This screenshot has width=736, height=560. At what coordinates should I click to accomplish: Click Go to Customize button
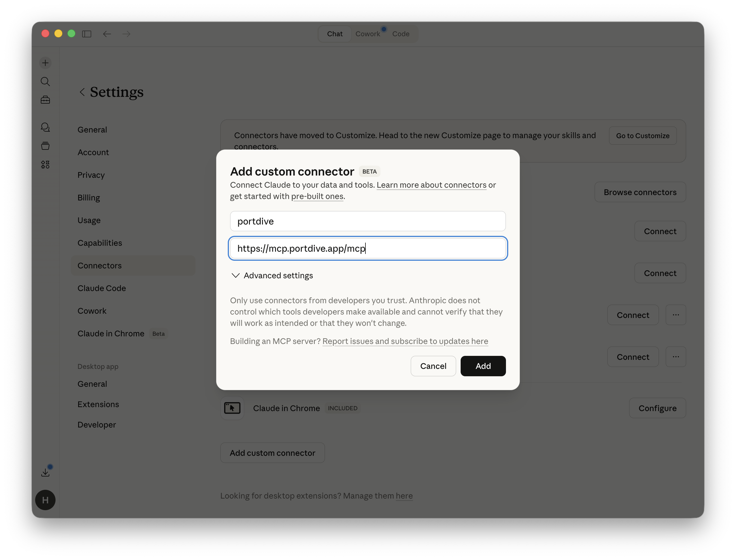[643, 136]
